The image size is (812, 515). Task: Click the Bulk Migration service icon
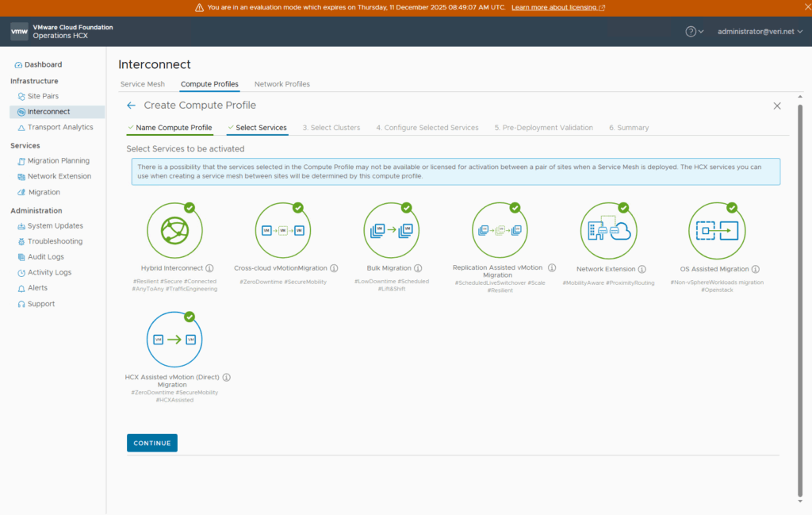point(392,230)
